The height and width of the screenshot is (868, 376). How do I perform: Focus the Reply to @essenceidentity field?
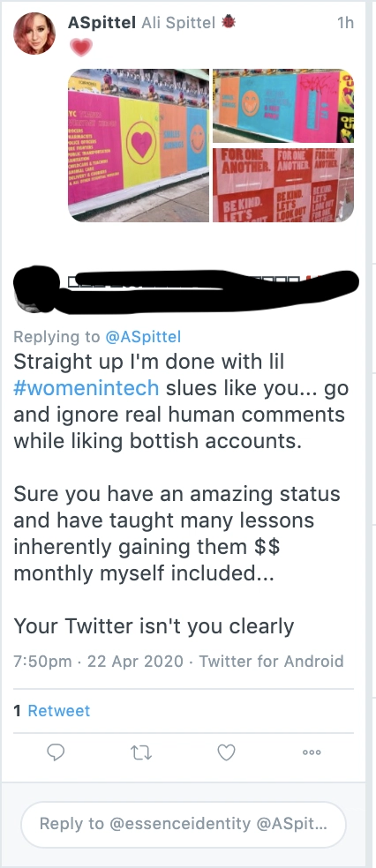[x=184, y=824]
